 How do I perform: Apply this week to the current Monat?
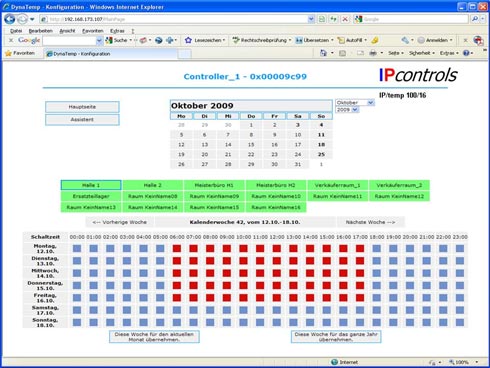[x=154, y=337]
